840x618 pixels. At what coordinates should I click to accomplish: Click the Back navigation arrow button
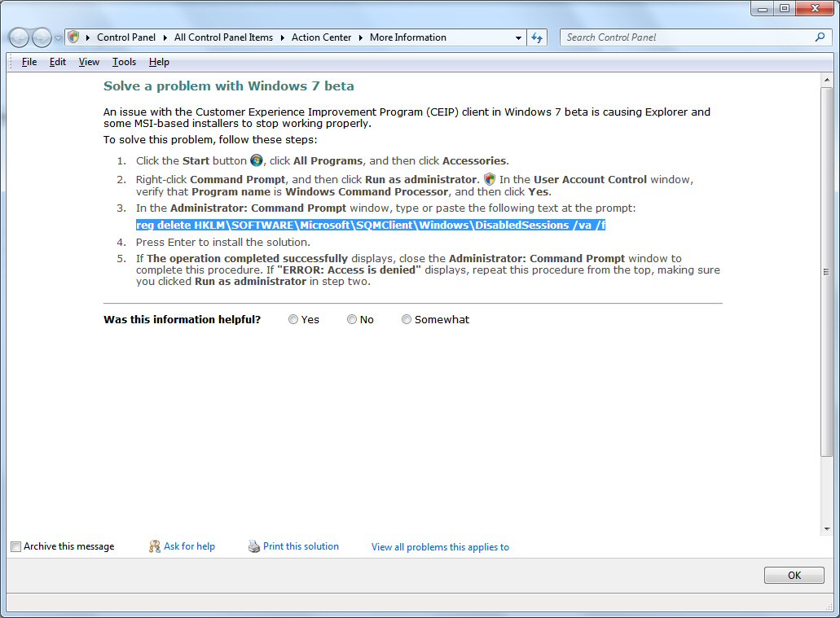pyautogui.click(x=19, y=37)
